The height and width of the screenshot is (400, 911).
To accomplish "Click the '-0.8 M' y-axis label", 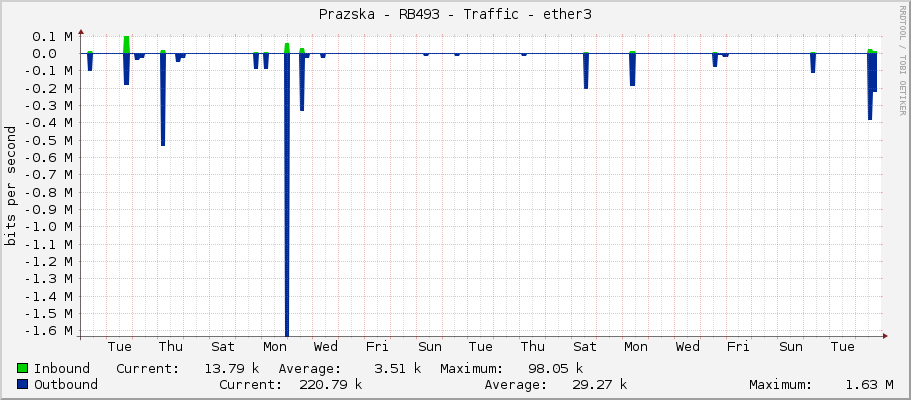I will coord(48,192).
